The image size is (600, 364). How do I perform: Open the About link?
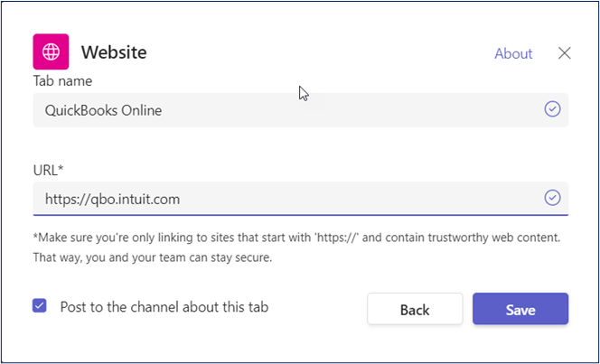coord(513,53)
